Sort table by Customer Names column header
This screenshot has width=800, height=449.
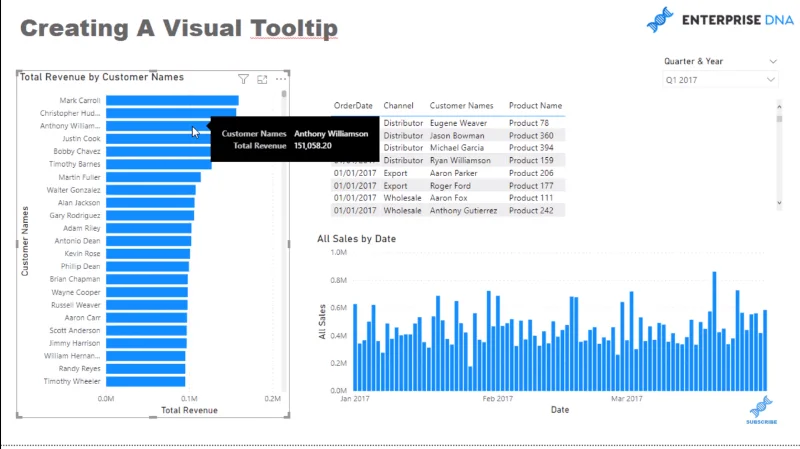[461, 106]
